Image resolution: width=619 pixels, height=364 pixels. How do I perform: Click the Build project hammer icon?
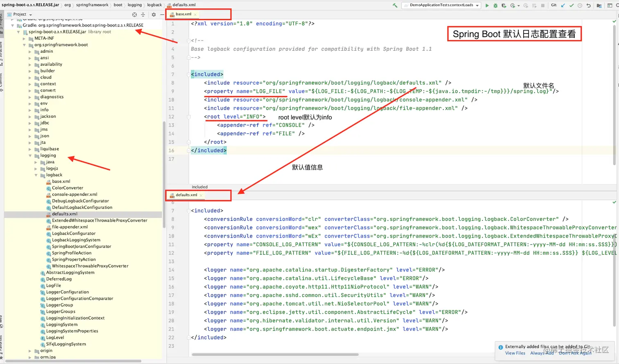395,5
